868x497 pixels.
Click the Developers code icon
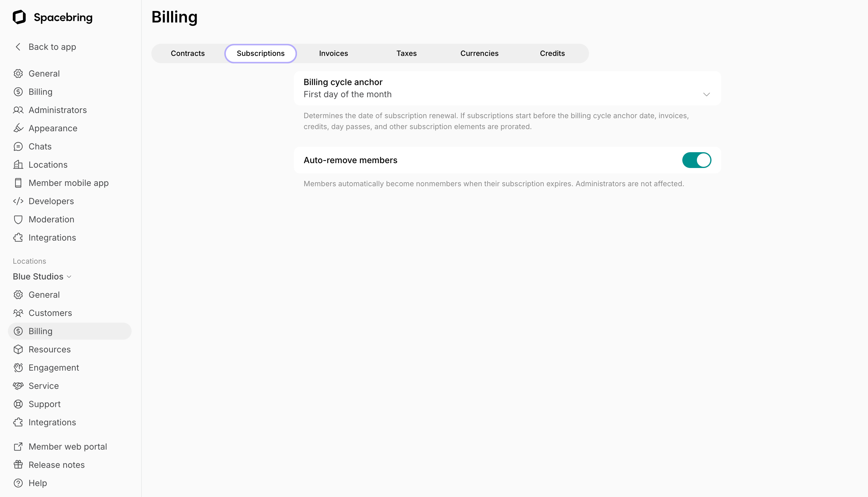pyautogui.click(x=18, y=201)
